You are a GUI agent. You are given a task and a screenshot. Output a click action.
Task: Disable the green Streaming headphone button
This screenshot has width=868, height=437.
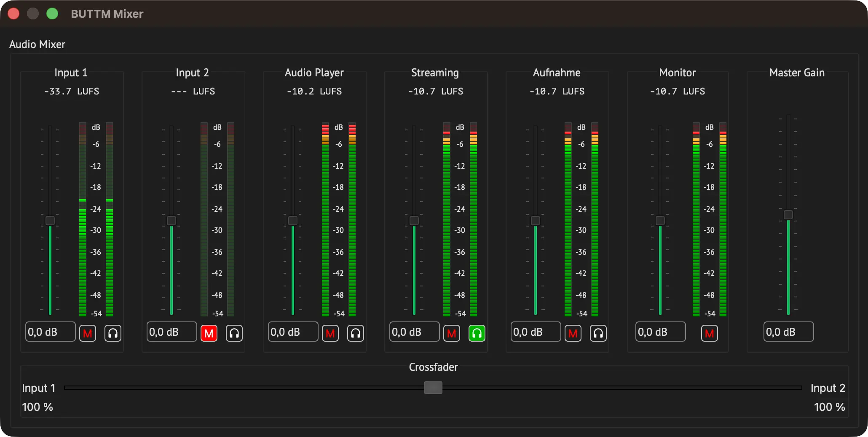(x=477, y=333)
